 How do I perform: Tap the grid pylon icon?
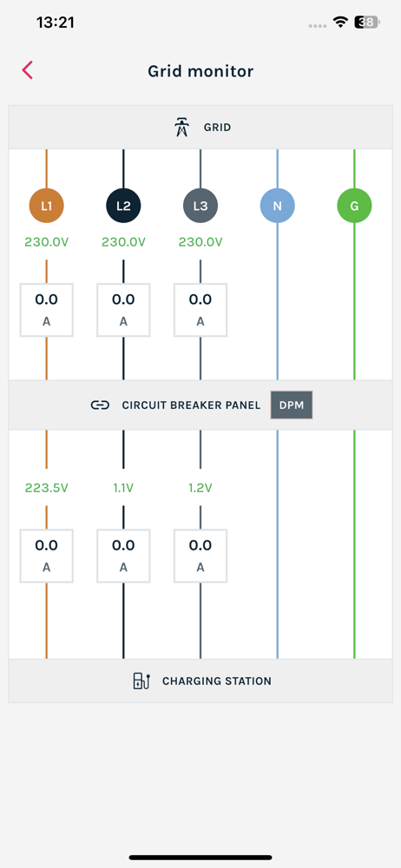point(181,128)
